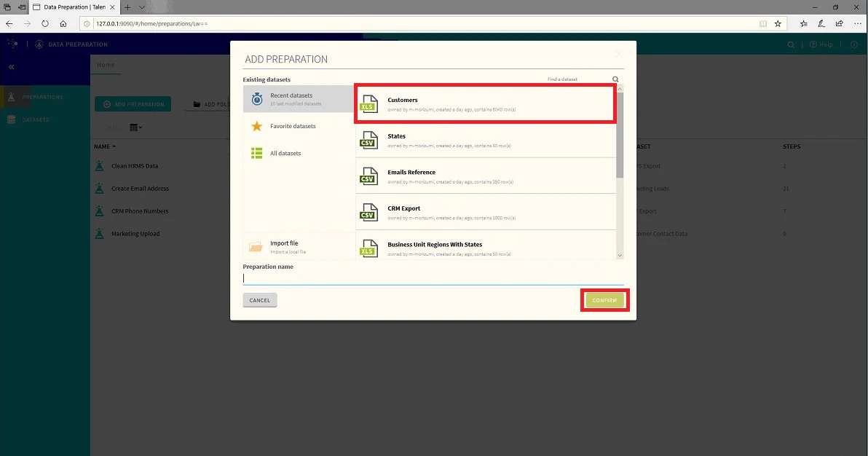Close the Add Preparation dialog with X
Image resolution: width=868 pixels, height=456 pixels.
(619, 55)
